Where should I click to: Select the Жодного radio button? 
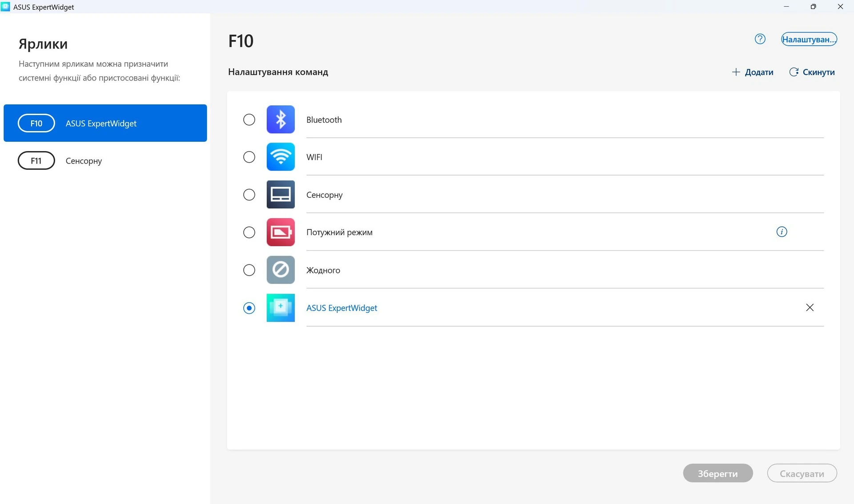pos(249,270)
